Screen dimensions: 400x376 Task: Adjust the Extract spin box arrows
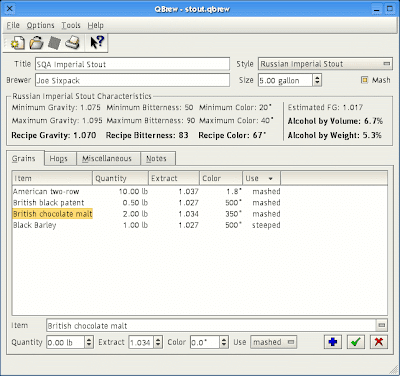(158, 342)
